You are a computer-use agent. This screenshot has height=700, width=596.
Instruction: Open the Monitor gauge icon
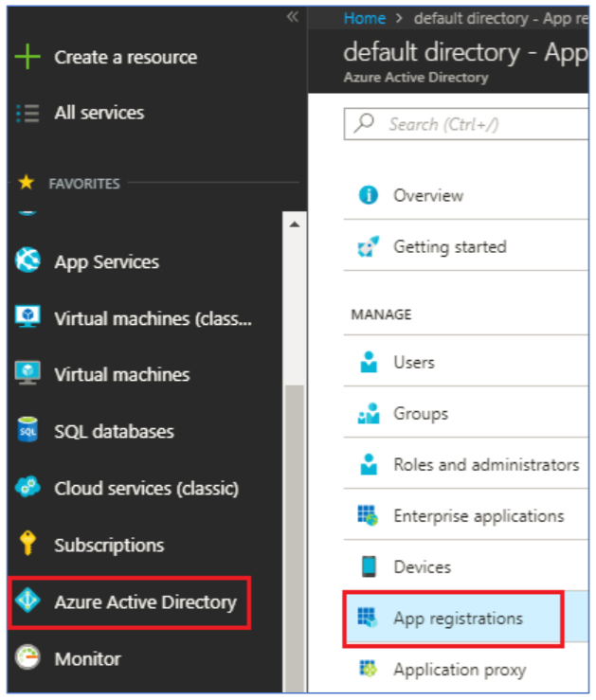tap(27, 657)
